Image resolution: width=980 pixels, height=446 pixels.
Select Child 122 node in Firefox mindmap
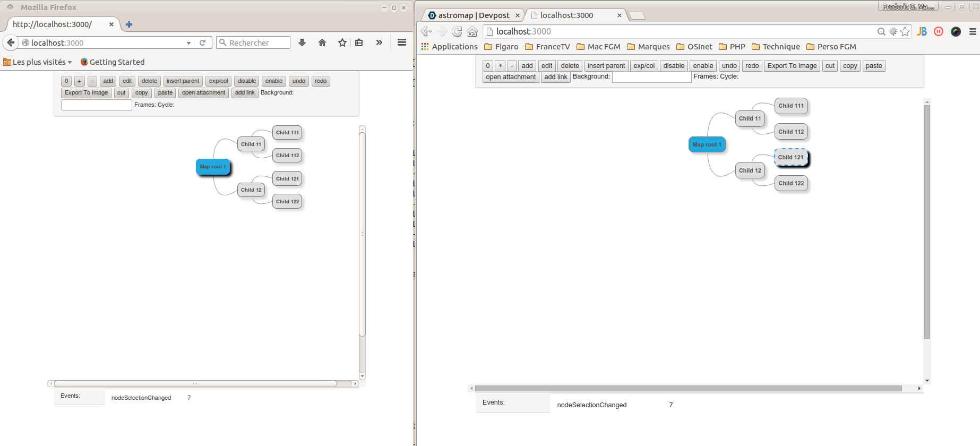(287, 202)
